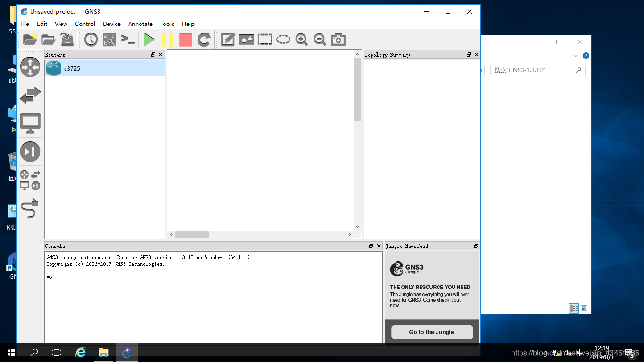Select the Draw an ellipse tool
This screenshot has height=362, width=644.
pos(283,40)
